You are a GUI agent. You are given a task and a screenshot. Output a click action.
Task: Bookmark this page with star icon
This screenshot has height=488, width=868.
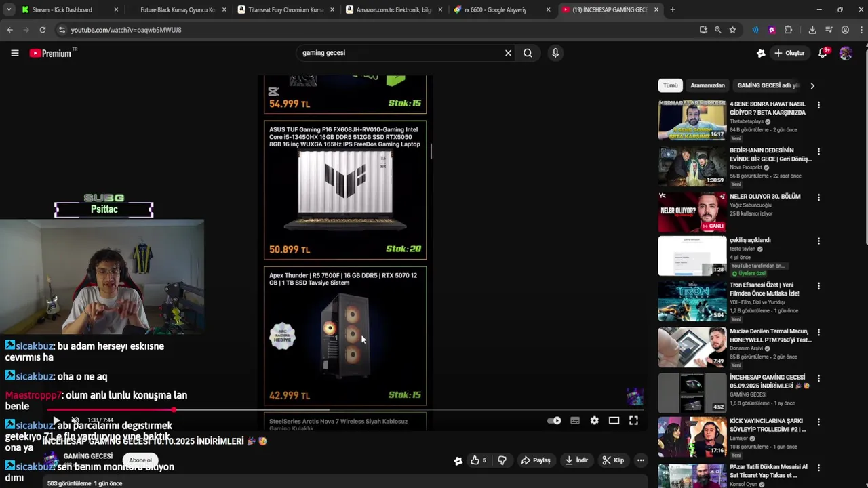(x=732, y=30)
